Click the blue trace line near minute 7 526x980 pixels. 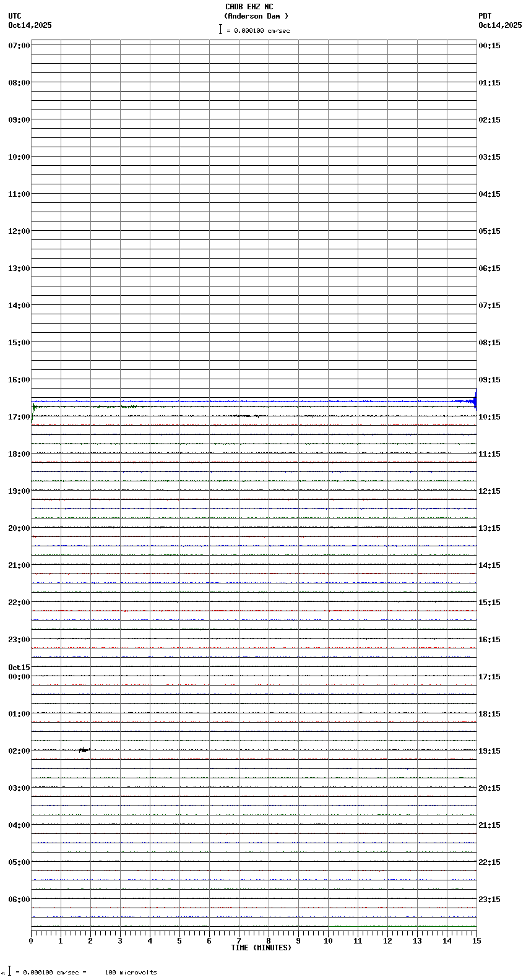click(239, 402)
